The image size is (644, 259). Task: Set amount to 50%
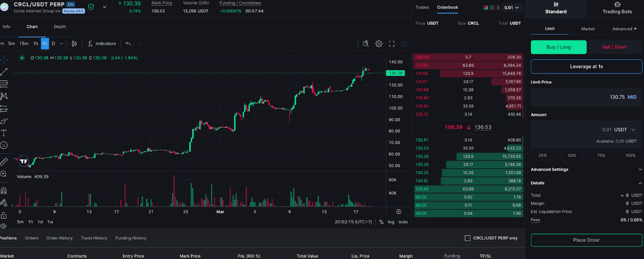572,155
